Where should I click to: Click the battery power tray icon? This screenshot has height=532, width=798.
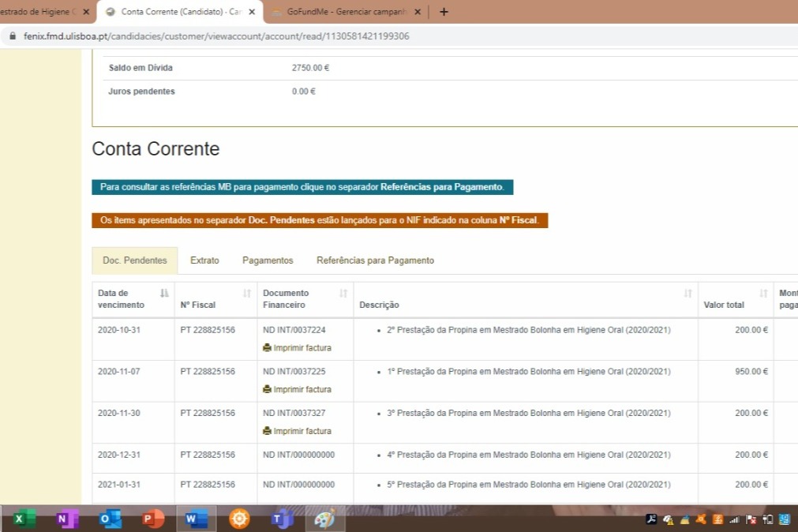tap(768, 519)
